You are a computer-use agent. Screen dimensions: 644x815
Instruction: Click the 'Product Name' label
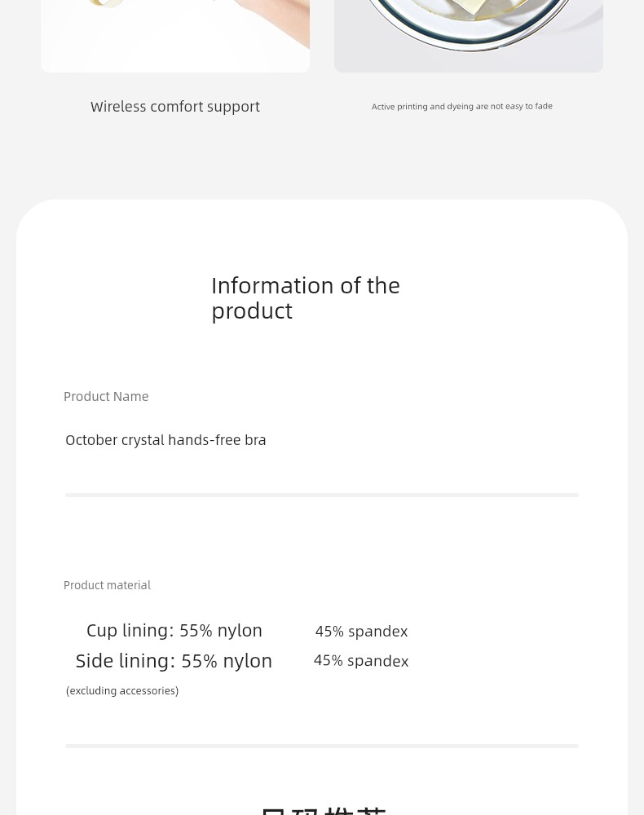click(x=106, y=397)
